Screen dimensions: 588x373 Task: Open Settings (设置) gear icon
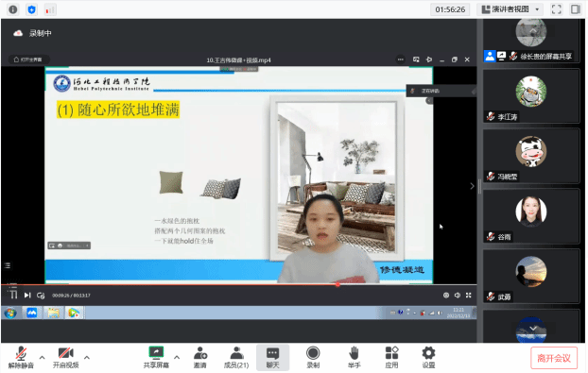428,357
